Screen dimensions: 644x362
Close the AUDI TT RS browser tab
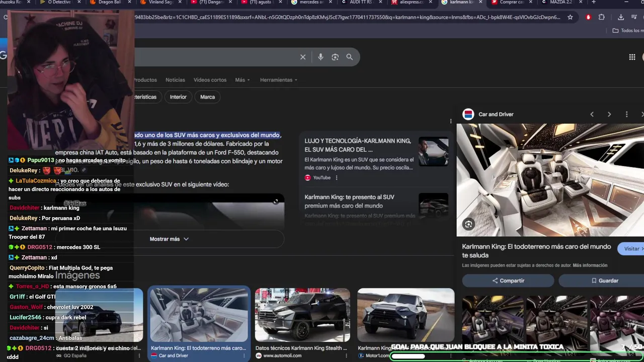click(381, 3)
